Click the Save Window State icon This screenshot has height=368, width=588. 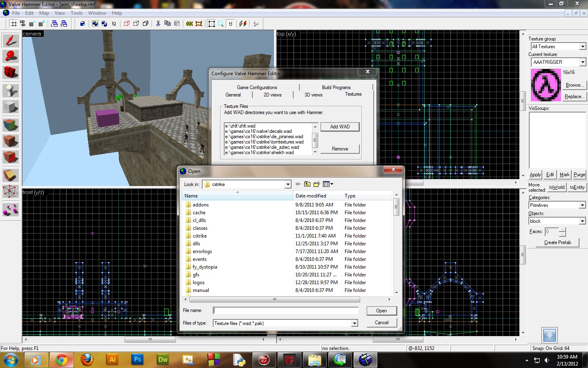64,24
